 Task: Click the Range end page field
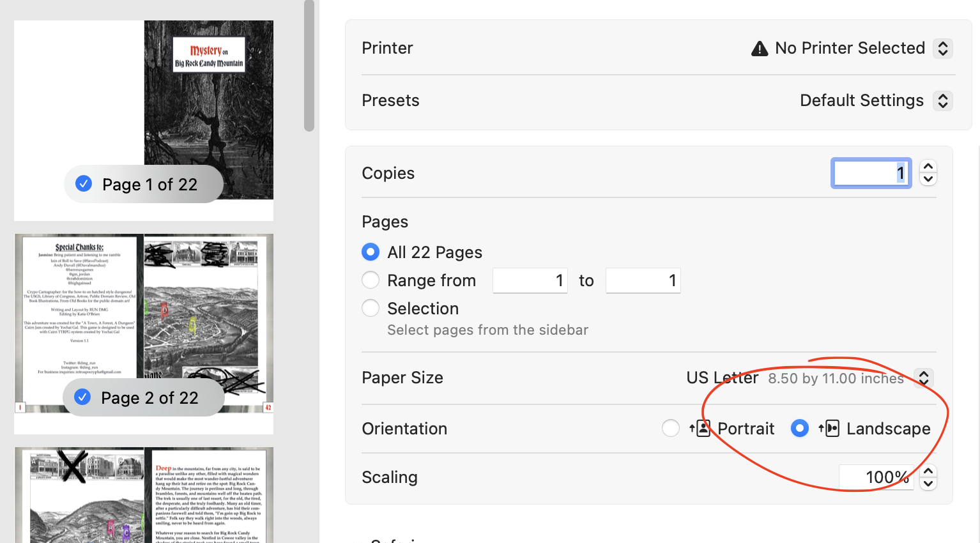643,280
